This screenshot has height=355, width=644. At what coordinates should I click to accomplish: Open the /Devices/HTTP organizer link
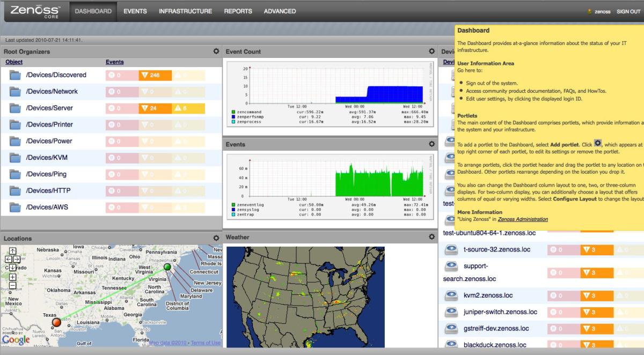pos(48,191)
